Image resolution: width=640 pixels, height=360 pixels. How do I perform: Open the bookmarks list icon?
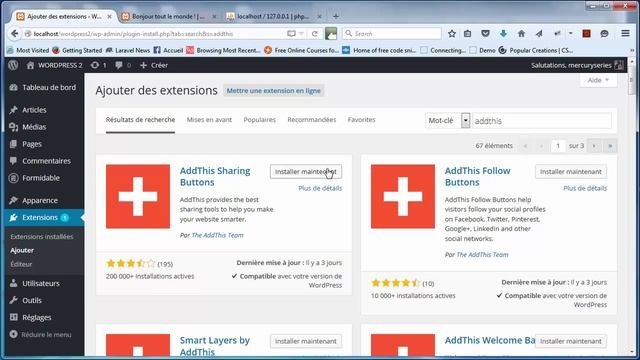point(468,34)
